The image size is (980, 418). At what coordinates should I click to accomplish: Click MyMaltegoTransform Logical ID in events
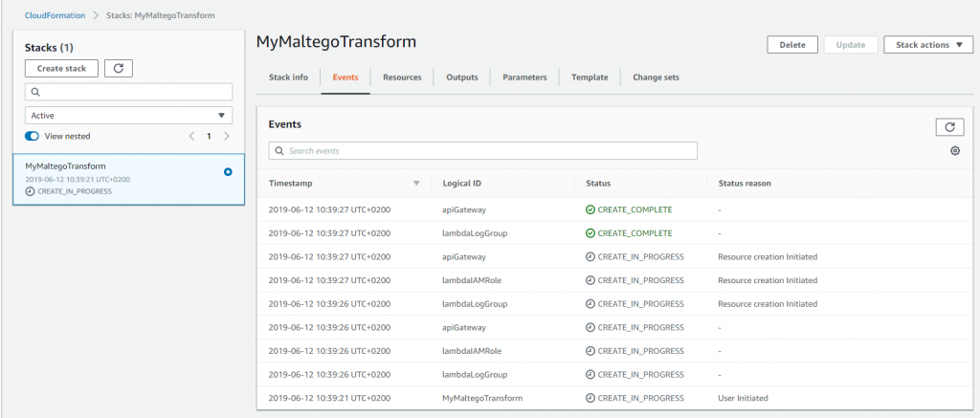click(x=482, y=397)
